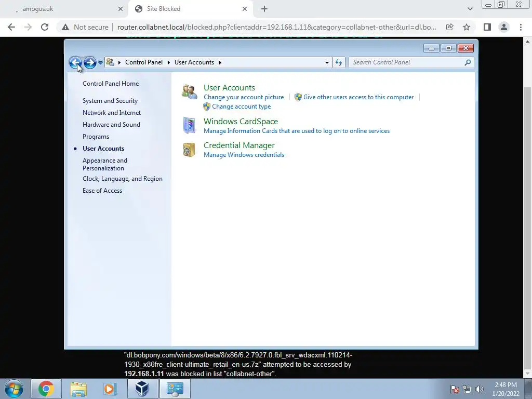Open VirtualBox from taskbar
This screenshot has height=399, width=532.
(x=142, y=389)
